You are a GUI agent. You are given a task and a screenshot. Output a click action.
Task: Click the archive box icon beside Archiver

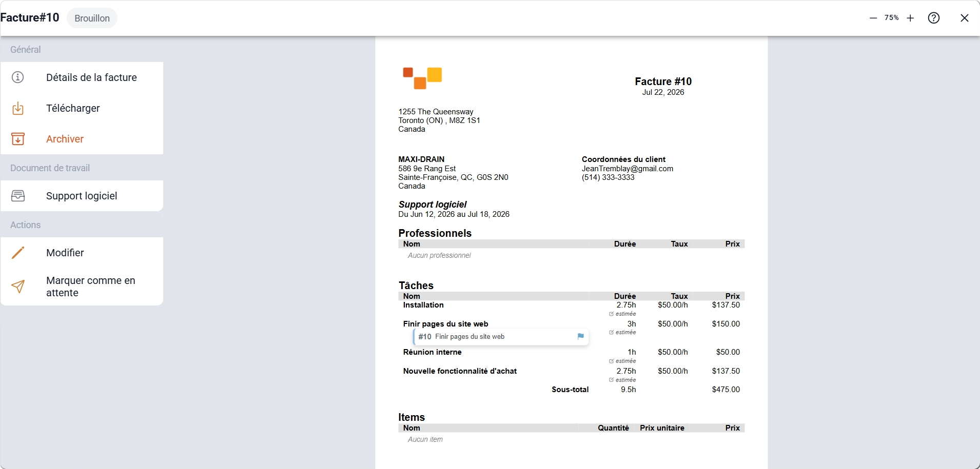tap(18, 139)
